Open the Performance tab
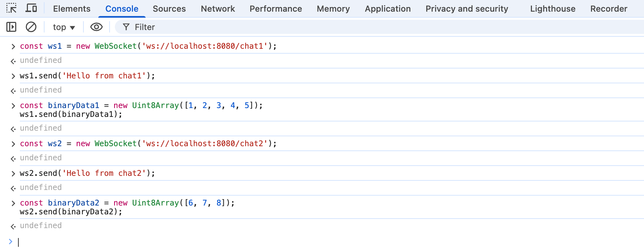The image size is (644, 250). [276, 9]
